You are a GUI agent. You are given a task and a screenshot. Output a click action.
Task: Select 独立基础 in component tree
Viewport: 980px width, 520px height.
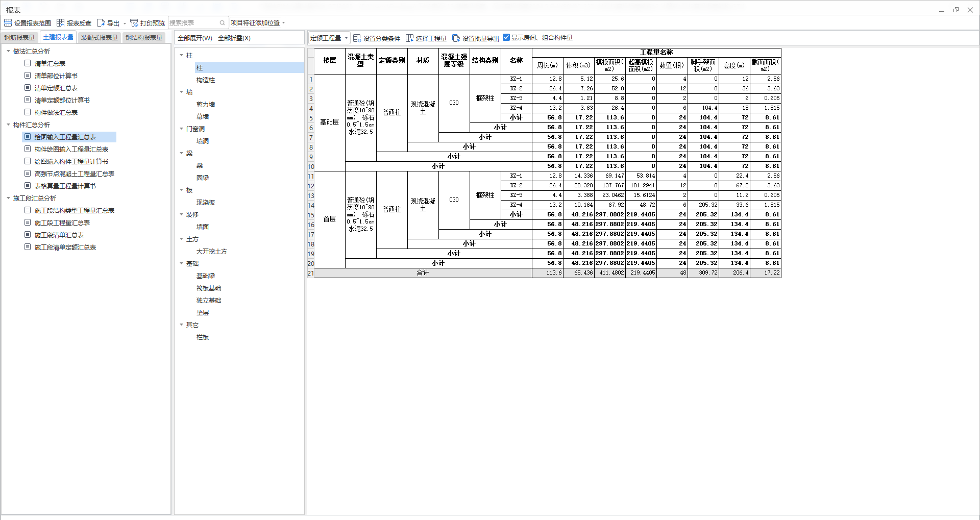pyautogui.click(x=209, y=301)
